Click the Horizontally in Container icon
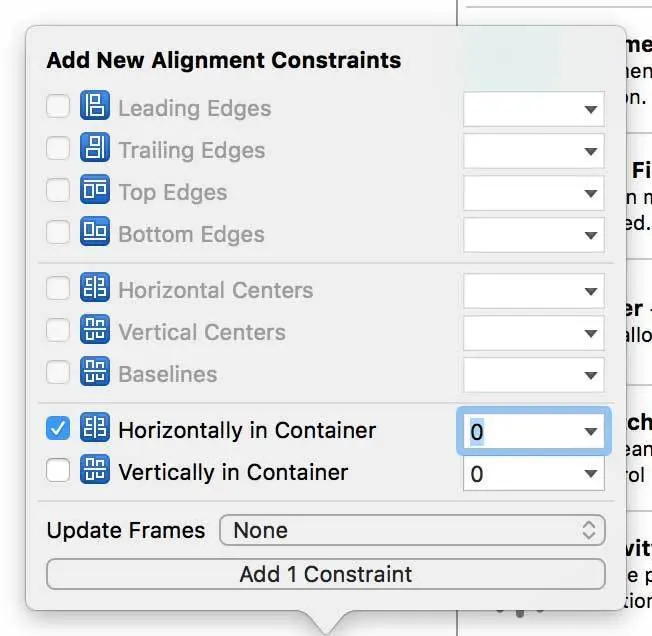This screenshot has height=636, width=652. pos(95,429)
